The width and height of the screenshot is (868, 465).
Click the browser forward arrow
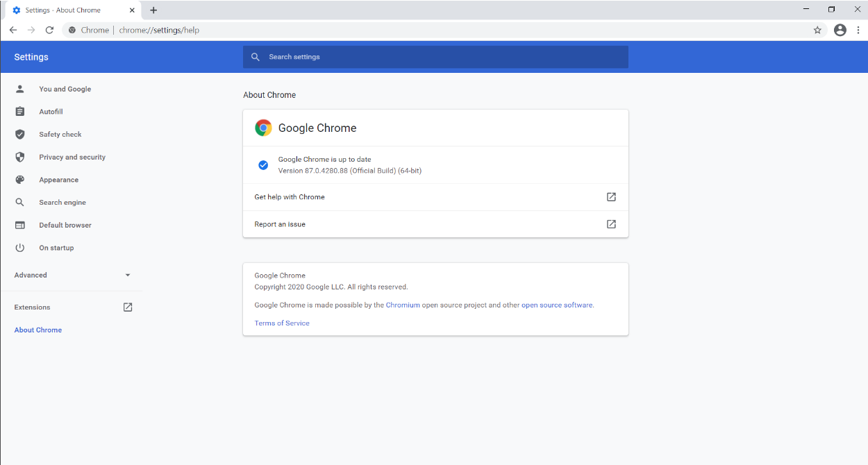pyautogui.click(x=31, y=30)
